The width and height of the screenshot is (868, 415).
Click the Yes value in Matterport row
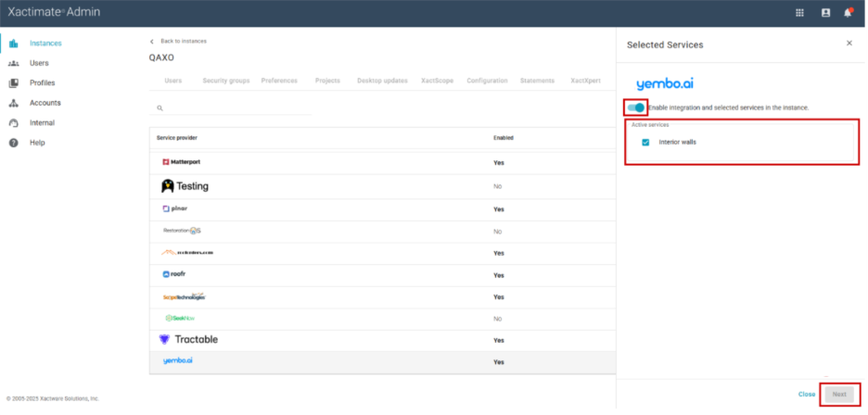pyautogui.click(x=499, y=163)
